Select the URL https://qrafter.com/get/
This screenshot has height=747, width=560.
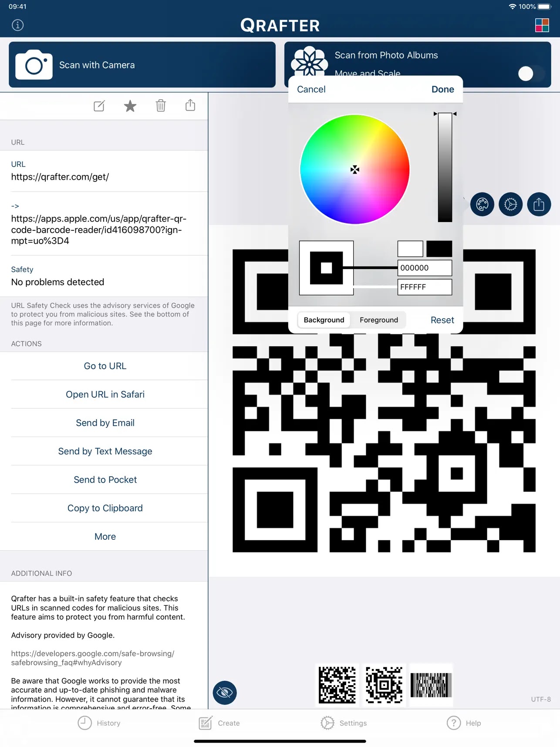pyautogui.click(x=60, y=177)
